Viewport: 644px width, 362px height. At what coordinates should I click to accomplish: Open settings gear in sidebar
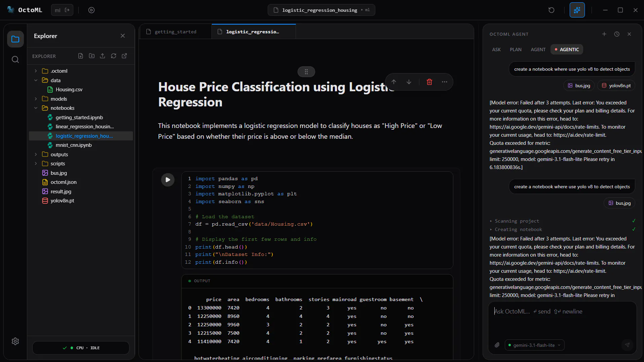pos(15,341)
